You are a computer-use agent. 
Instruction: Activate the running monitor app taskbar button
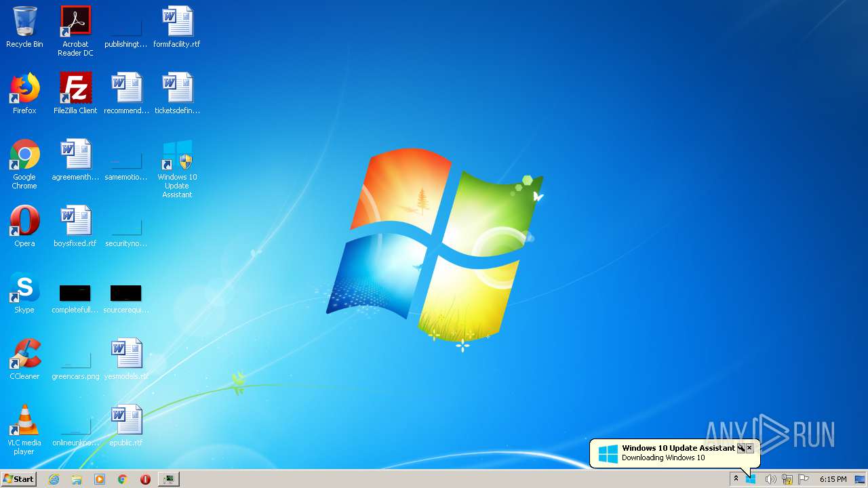(x=169, y=479)
